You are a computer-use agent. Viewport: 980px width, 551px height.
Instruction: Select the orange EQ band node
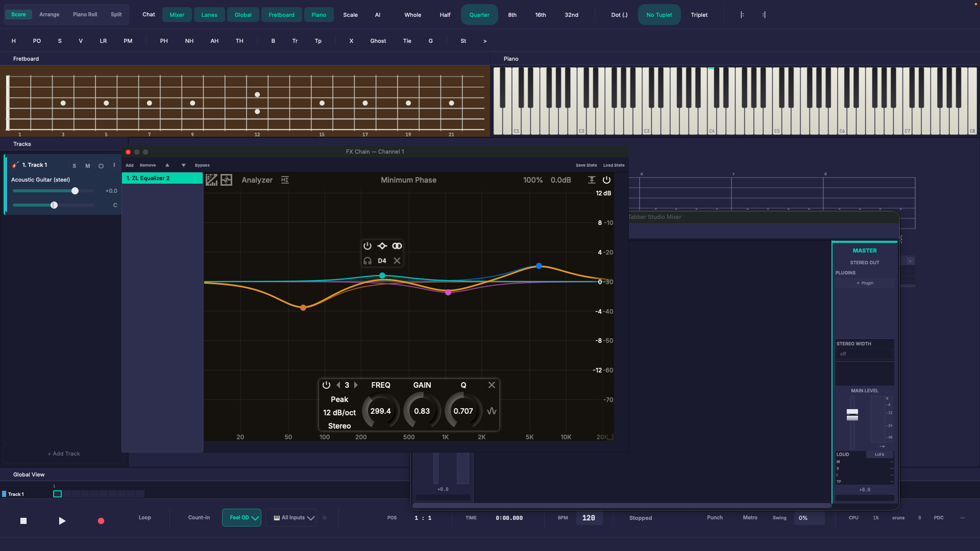point(303,308)
